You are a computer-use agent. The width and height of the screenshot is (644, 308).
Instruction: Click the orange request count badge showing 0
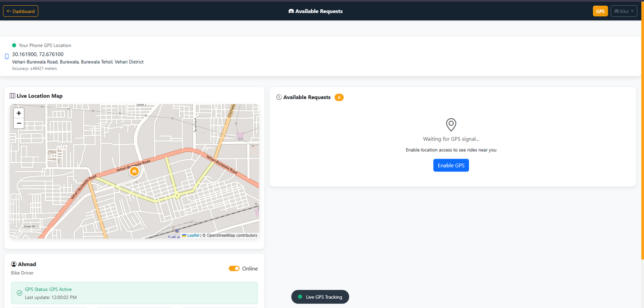point(339,97)
